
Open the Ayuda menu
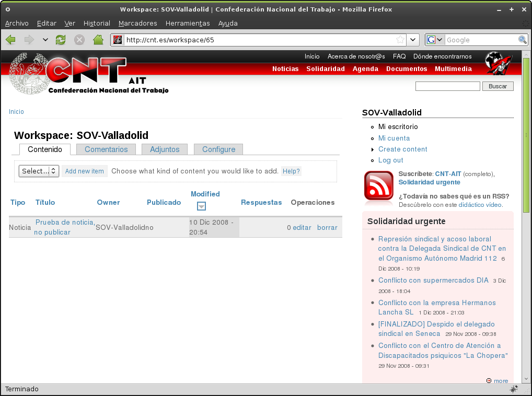(x=228, y=24)
